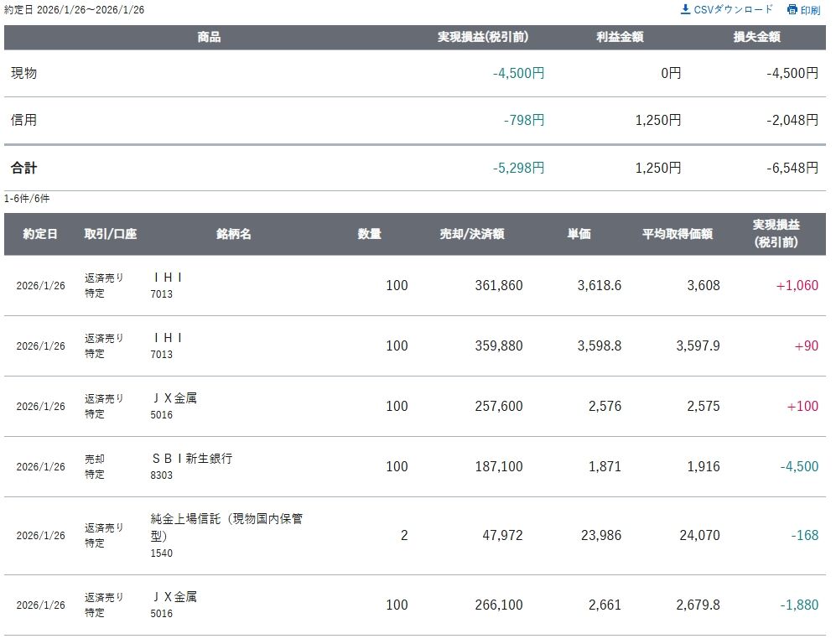
Task: Click the 約定日 column header
Action: coord(40,234)
